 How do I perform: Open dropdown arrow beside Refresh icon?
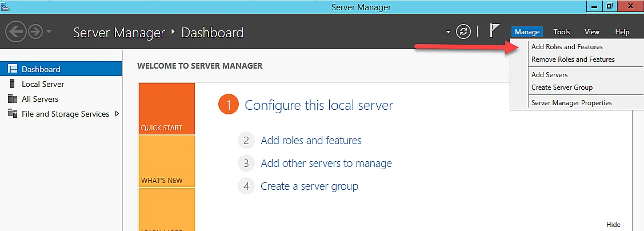click(x=448, y=31)
